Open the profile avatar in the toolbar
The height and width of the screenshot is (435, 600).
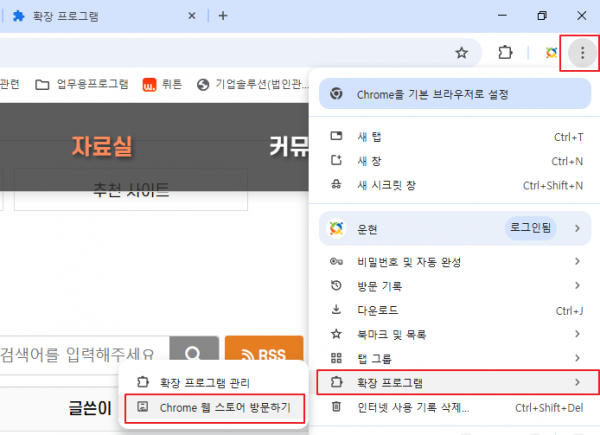click(x=551, y=53)
